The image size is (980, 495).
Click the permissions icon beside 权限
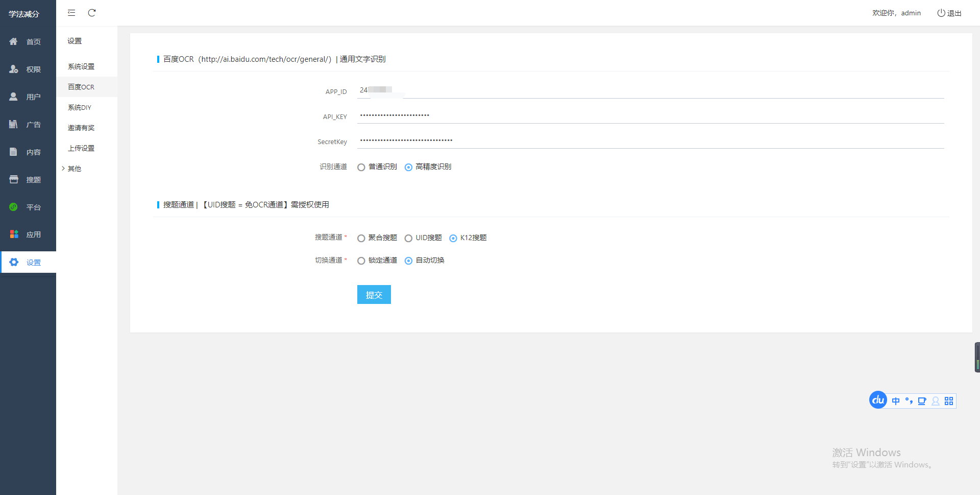point(13,69)
